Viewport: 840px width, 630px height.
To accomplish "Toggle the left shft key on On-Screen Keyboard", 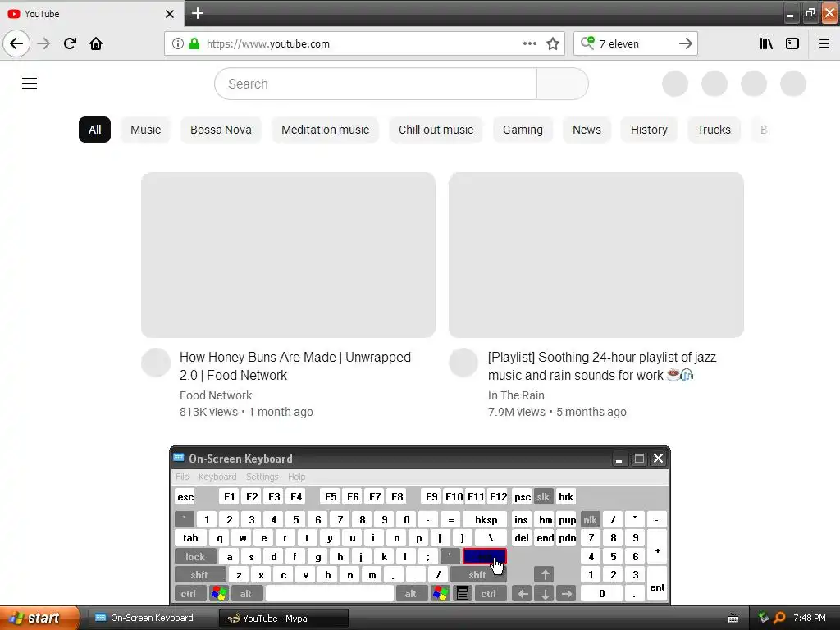I will pos(199,575).
